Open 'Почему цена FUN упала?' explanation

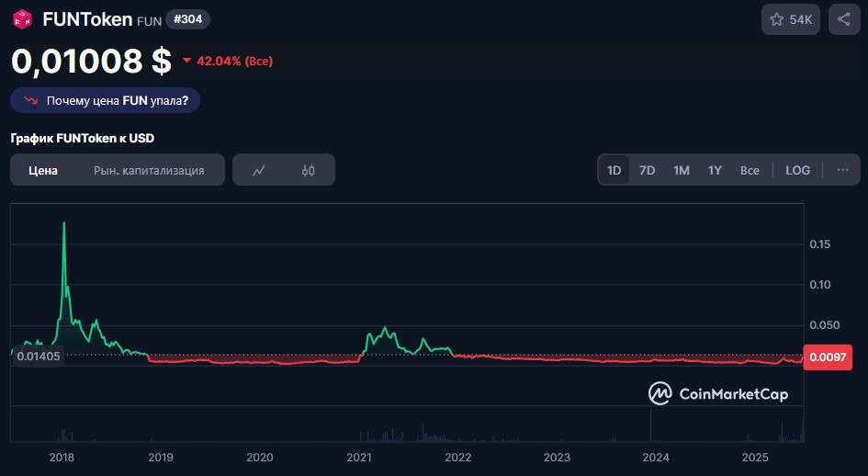pyautogui.click(x=106, y=100)
